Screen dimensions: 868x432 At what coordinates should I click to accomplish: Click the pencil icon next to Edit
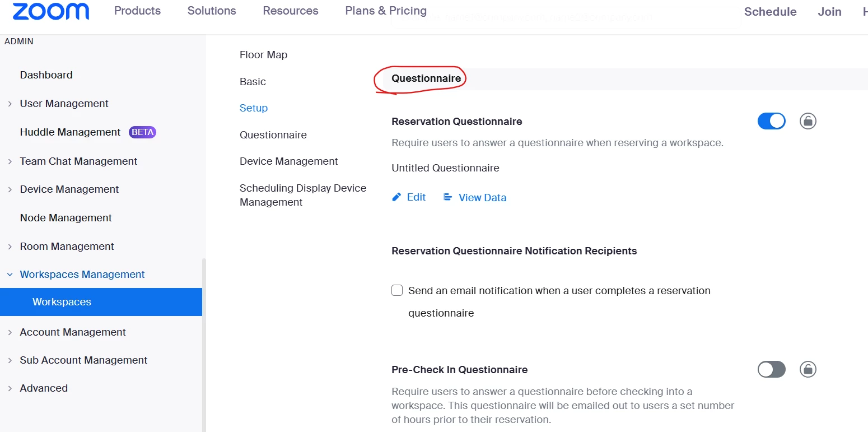pyautogui.click(x=396, y=197)
